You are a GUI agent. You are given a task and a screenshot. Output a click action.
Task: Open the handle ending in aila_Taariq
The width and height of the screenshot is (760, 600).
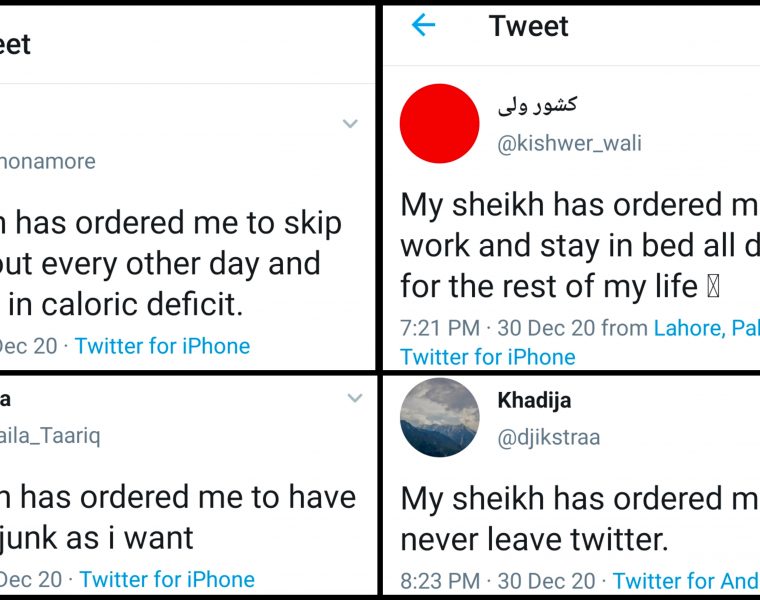click(50, 435)
